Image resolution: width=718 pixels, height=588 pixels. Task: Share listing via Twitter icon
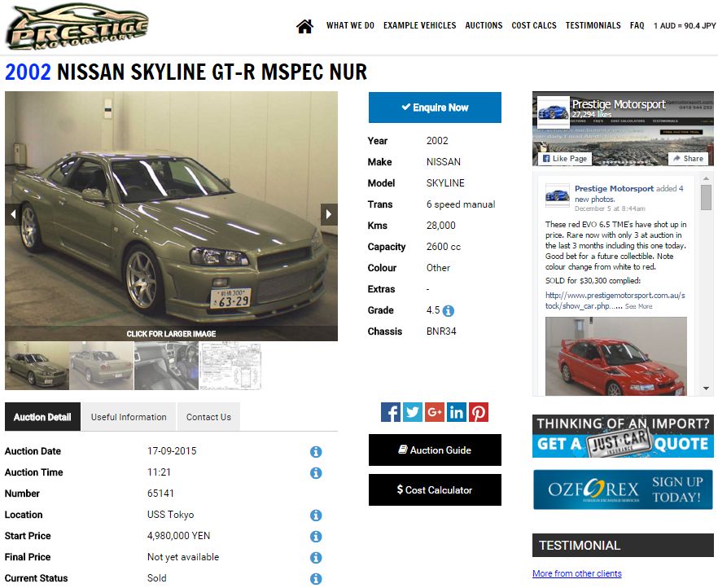413,412
